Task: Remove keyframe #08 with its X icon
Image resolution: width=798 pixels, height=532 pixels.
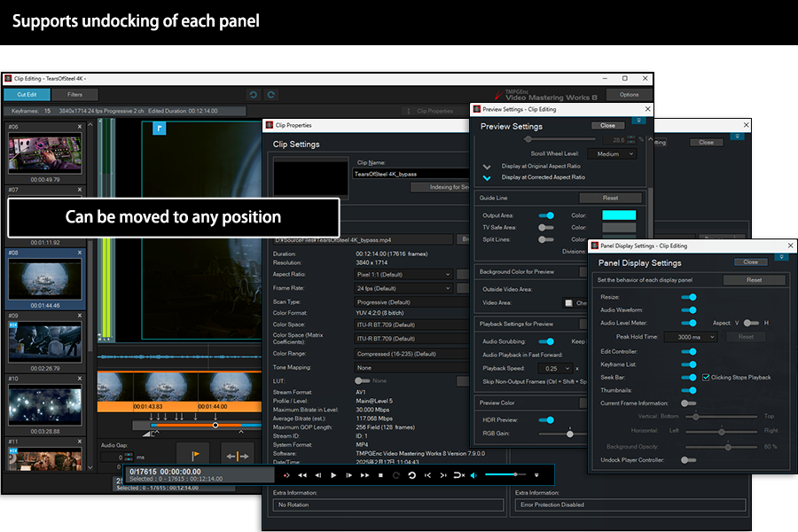Action: (x=80, y=253)
